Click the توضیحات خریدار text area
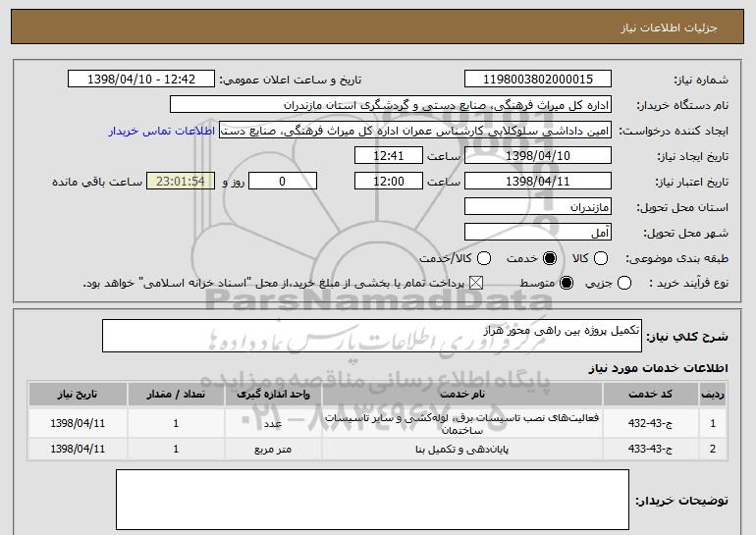Image resolution: width=756 pixels, height=535 pixels. click(x=372, y=500)
